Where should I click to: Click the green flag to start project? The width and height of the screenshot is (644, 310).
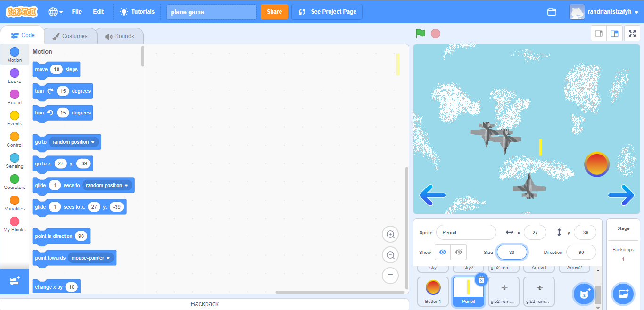(421, 33)
